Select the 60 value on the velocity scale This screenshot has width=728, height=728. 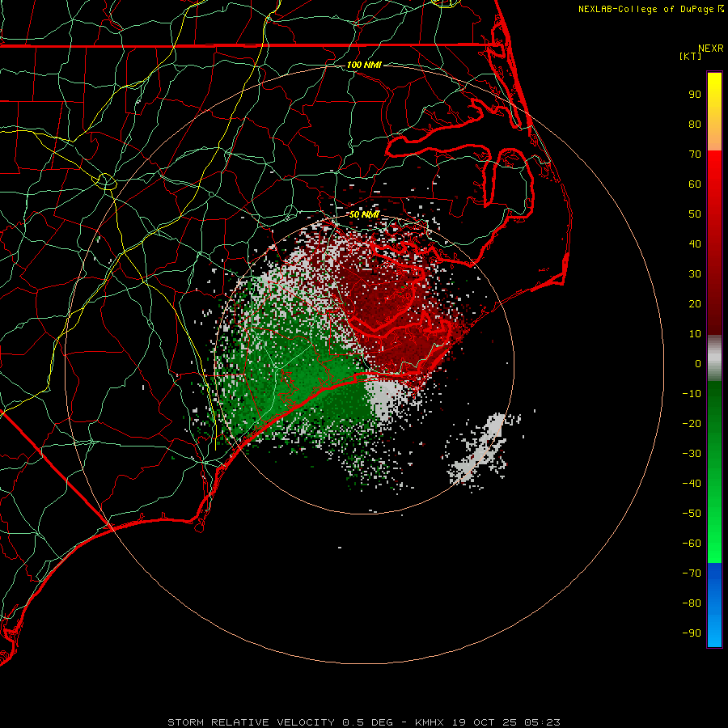click(x=695, y=184)
